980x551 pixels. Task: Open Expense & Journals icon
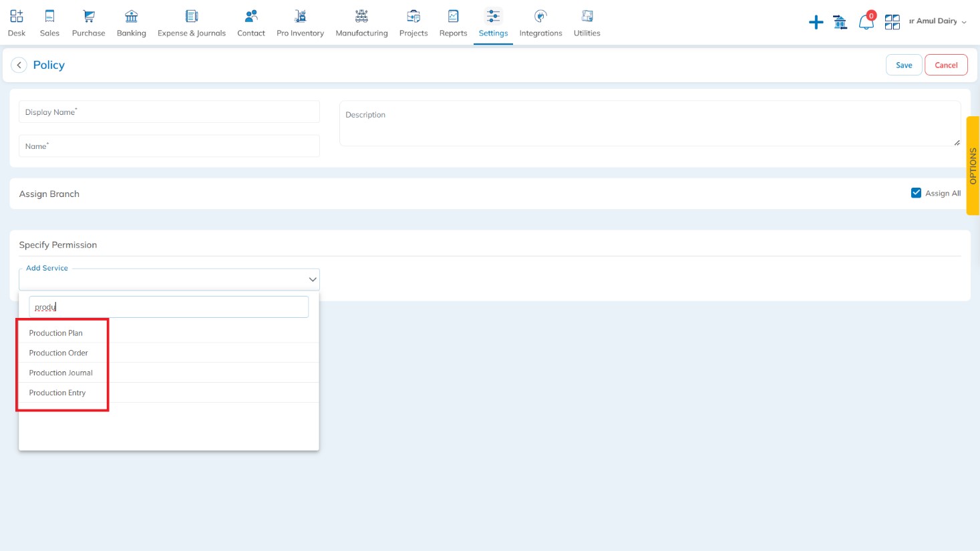192,16
